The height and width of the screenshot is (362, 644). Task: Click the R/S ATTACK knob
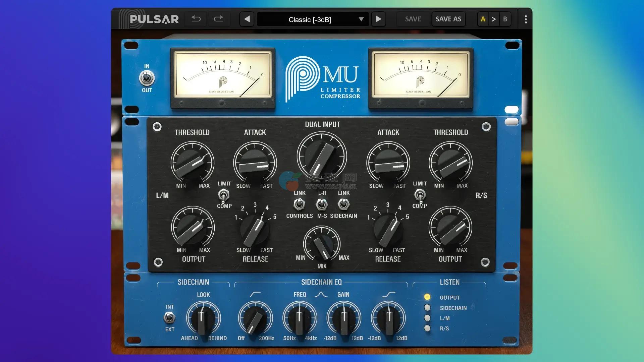pos(388,163)
